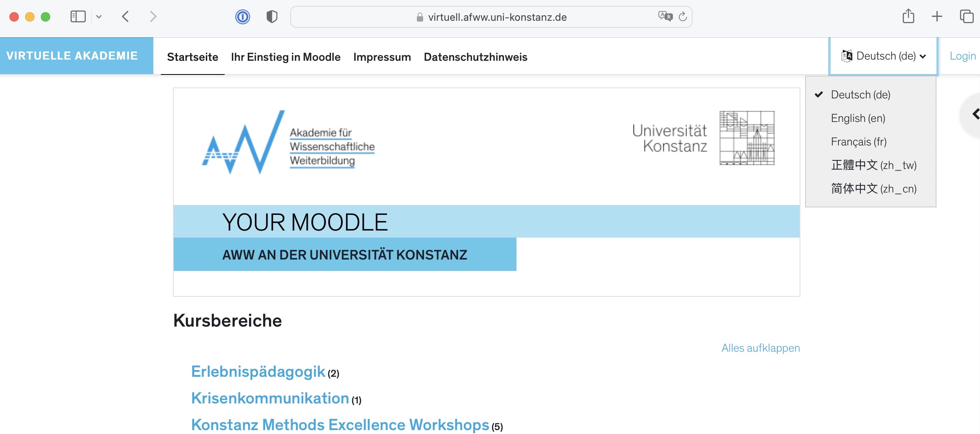Click the Akademie für Wissenschaftliche Weiterbildung logo
The height and width of the screenshot is (434, 980).
(x=288, y=142)
